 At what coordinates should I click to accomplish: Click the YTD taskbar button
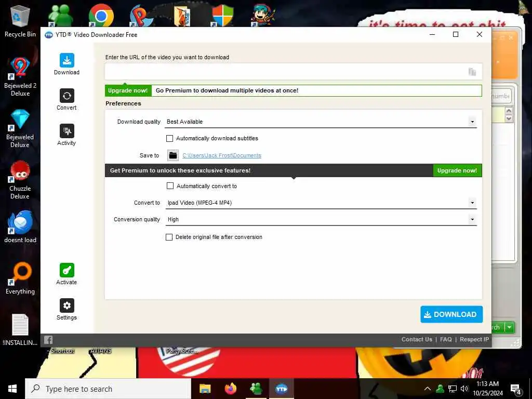click(281, 389)
